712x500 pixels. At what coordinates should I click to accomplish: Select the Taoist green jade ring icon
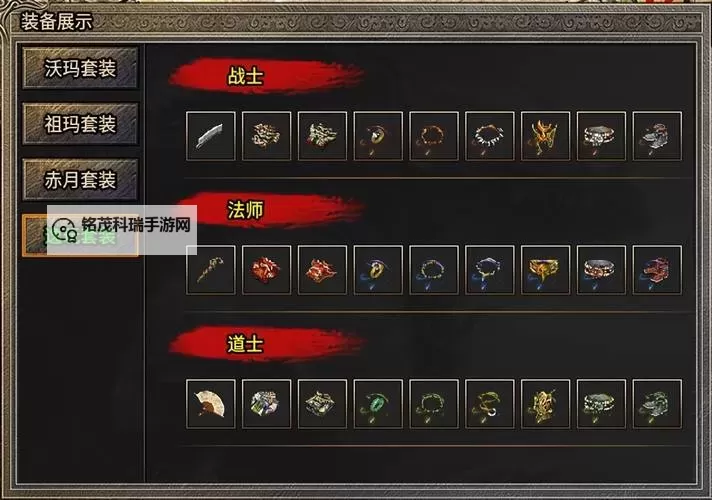pyautogui.click(x=378, y=404)
